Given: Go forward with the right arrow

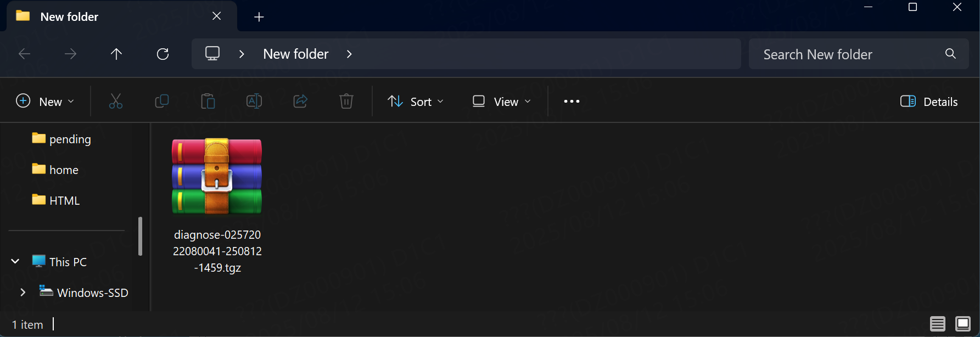Looking at the screenshot, I should [70, 54].
